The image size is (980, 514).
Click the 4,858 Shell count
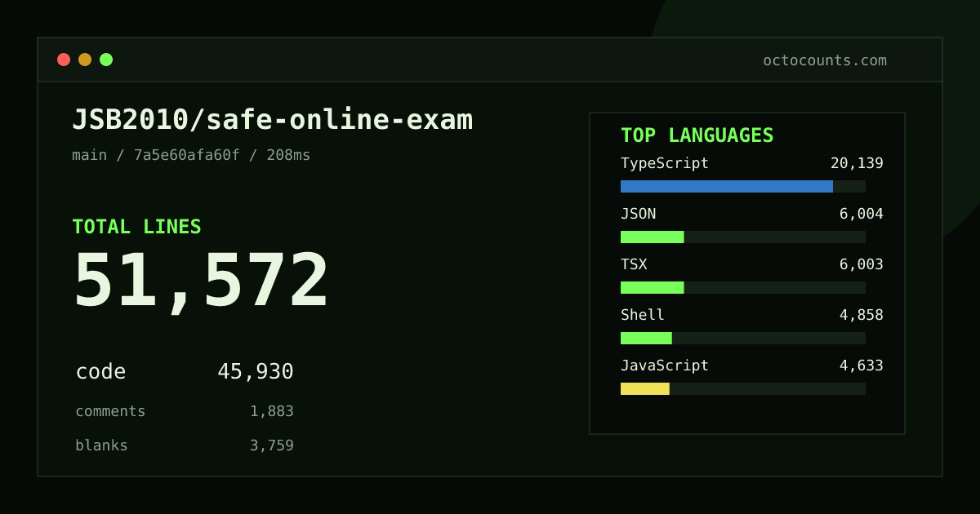(862, 315)
